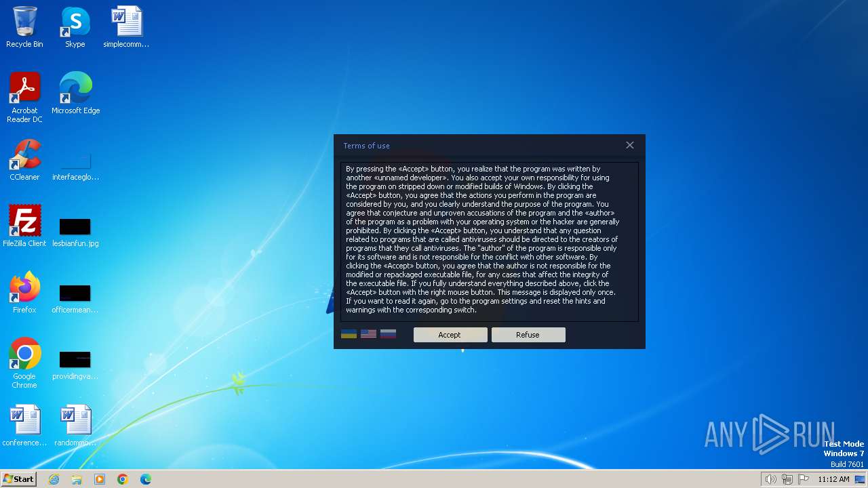Select the lesbianfun.jpg desktop file
The image size is (868, 488).
75,232
